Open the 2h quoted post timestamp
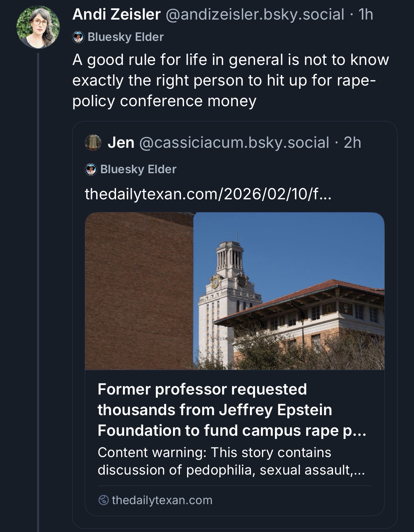Screen dimensions: 414x532 (352, 142)
